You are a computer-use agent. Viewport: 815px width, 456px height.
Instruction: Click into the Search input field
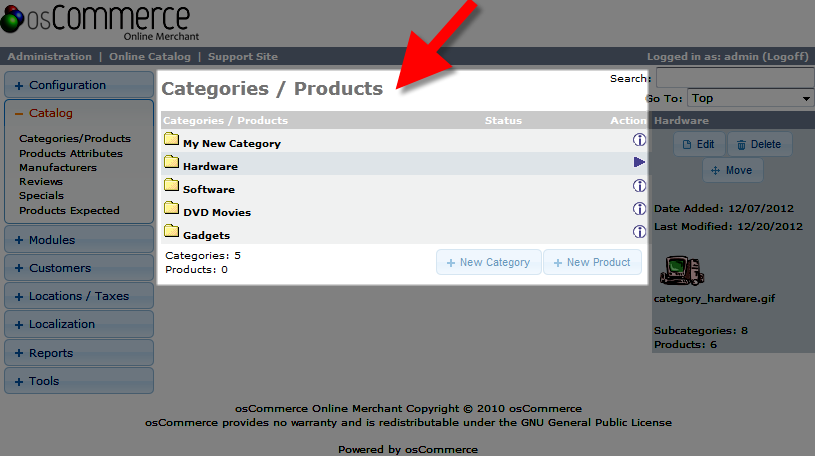[x=734, y=78]
